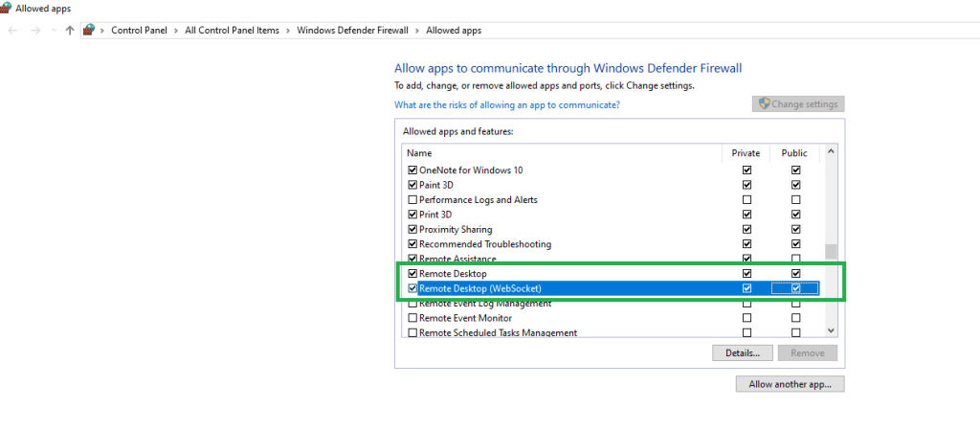Toggle Public checkbox for Print 3D
The height and width of the screenshot is (431, 980).
[795, 214]
